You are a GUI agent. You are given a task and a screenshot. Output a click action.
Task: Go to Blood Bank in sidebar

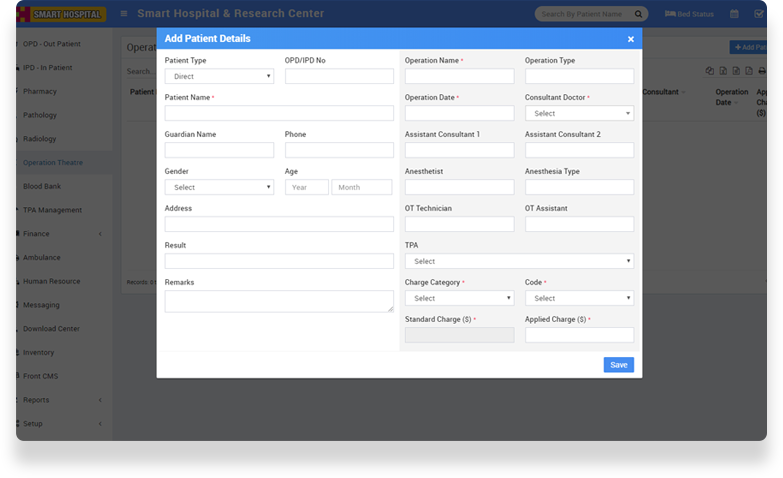click(42, 186)
